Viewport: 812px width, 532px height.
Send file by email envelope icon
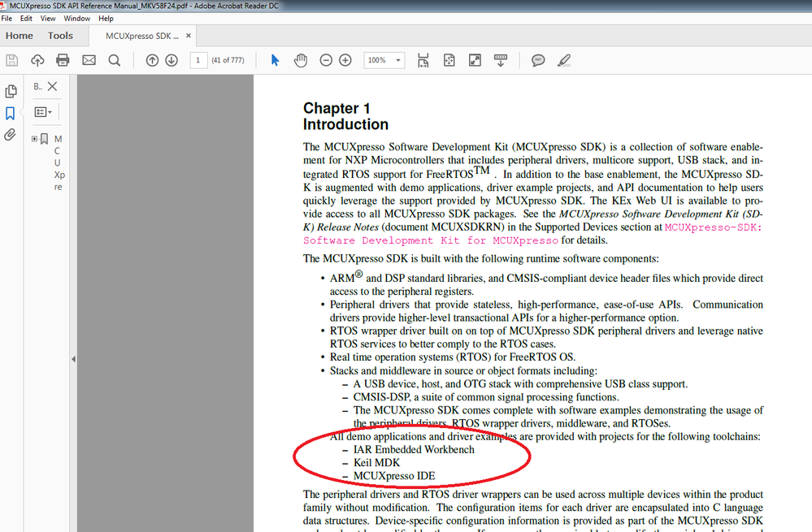89,60
